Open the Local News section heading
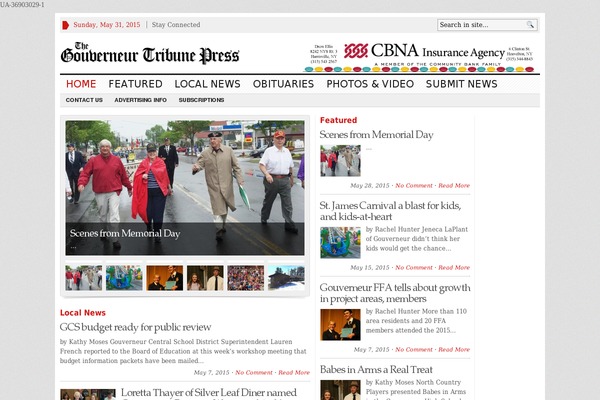This screenshot has width=600, height=400. tap(83, 313)
